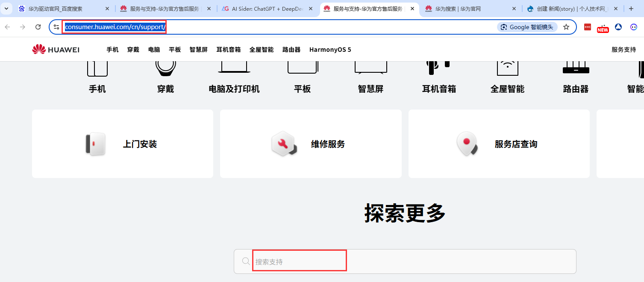Open 耳机音箱 in the top navigation menu
644x282 pixels.
[x=229, y=50]
